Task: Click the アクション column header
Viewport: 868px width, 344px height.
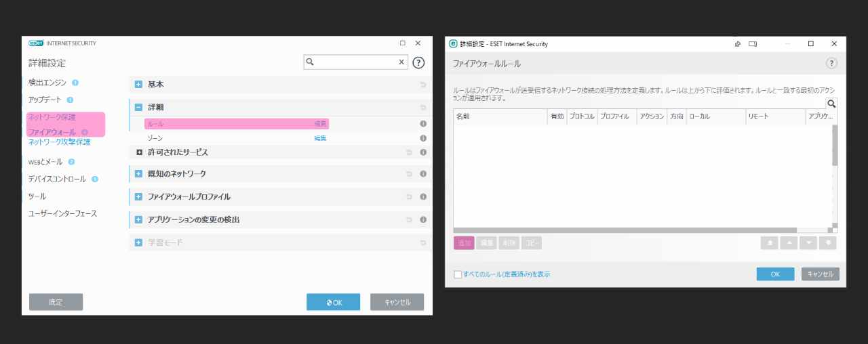Action: click(652, 116)
